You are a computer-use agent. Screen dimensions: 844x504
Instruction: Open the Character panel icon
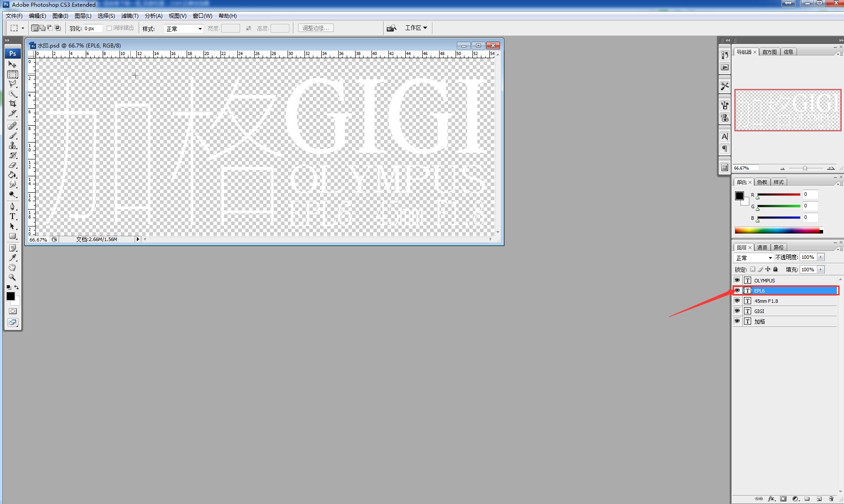[x=724, y=137]
